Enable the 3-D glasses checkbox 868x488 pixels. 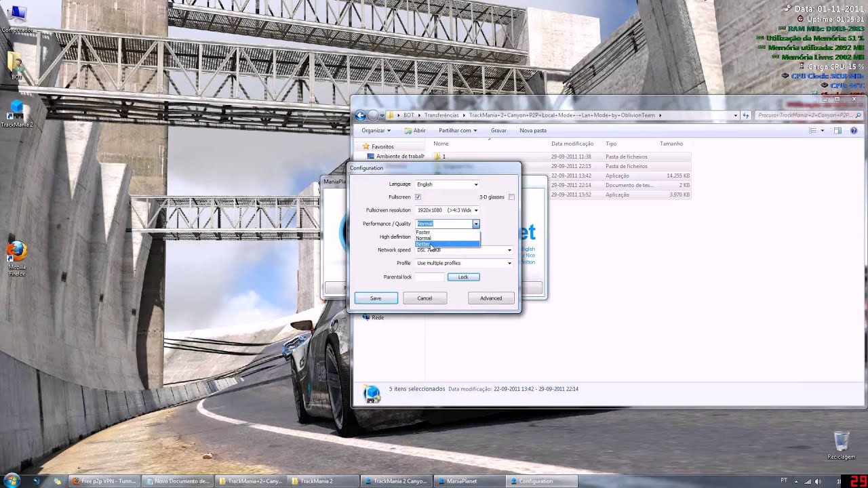pyautogui.click(x=511, y=197)
